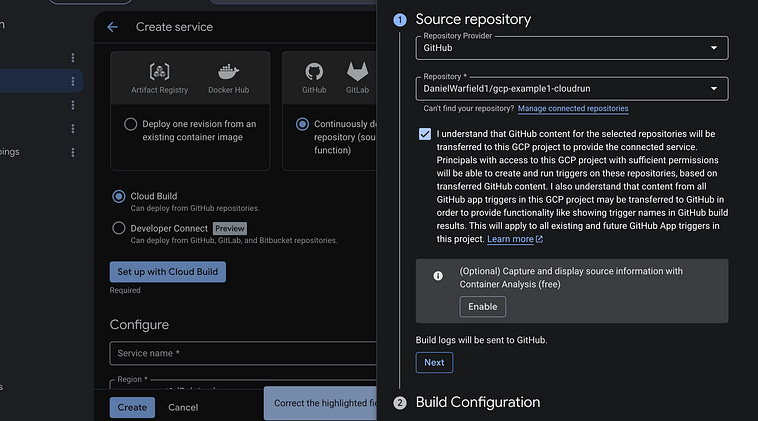Select the GitLab source icon
Image resolution: width=758 pixels, height=421 pixels.
click(x=357, y=72)
